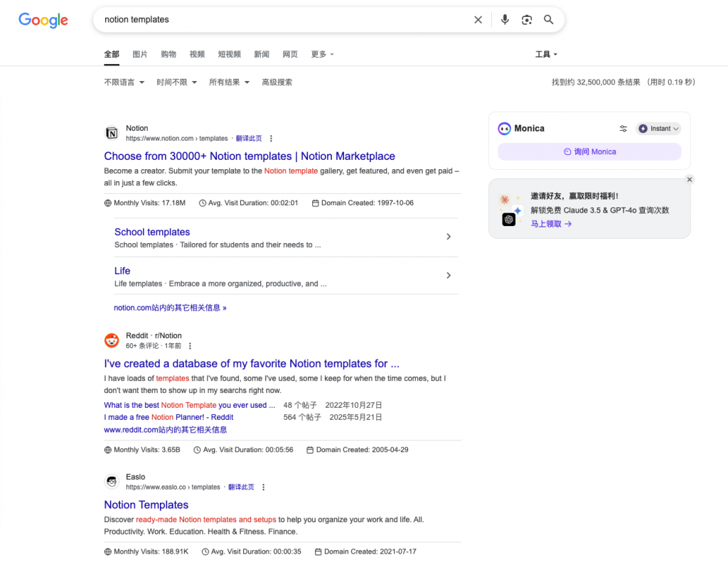
Task: Open the 不限语言 language filter dropdown
Action: click(x=124, y=82)
